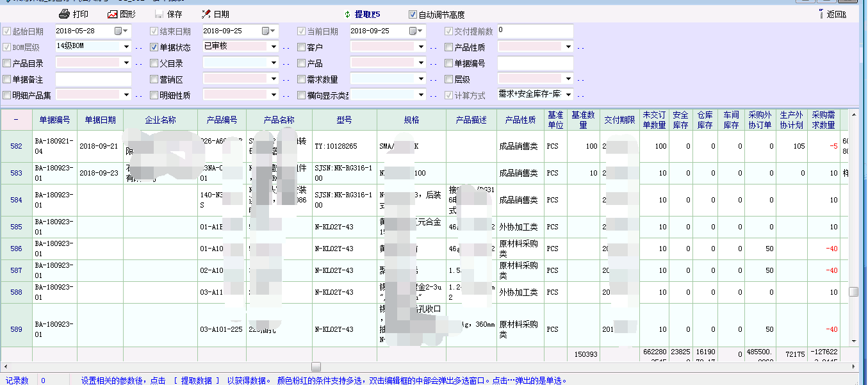
Task: Click the 日期 toolbar icon
Action: point(206,14)
